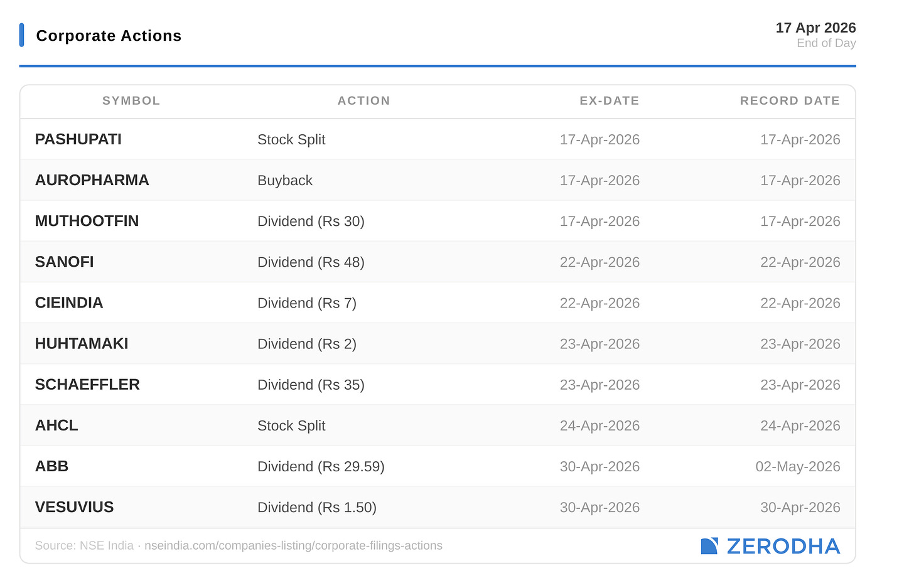The height and width of the screenshot is (588, 914).
Task: Click the PASHUPATI ex-date 17-Apr-2026
Action: (x=599, y=140)
